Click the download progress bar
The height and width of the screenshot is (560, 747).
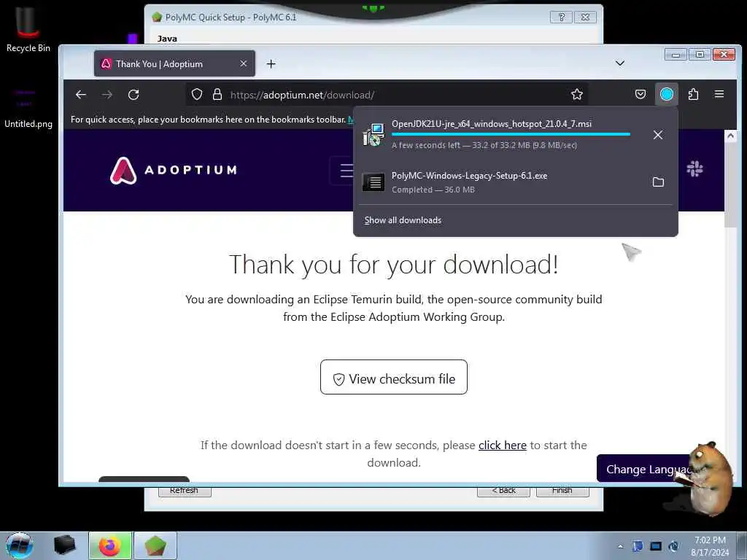tap(511, 134)
